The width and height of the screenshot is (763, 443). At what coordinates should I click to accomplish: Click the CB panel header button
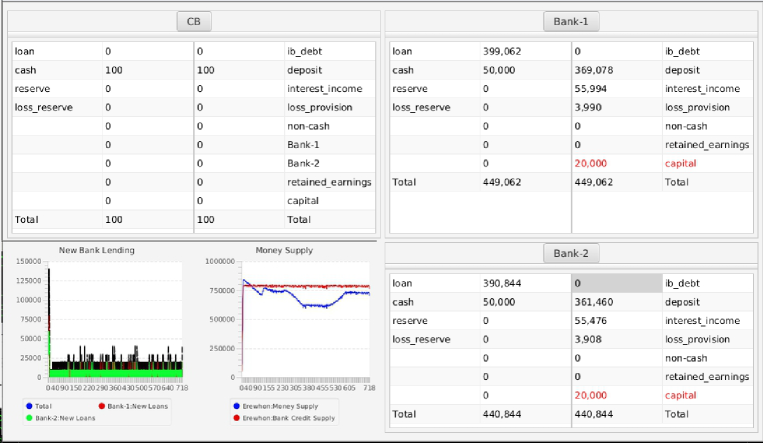point(193,21)
